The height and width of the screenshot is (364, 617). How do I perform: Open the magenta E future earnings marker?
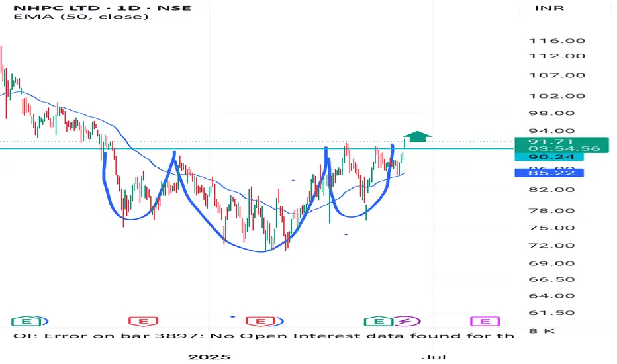pos(485,322)
